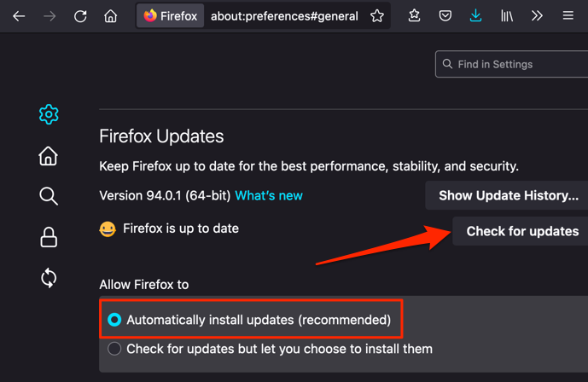Open the Privacy & Security lock category
Viewport: 588px width, 382px height.
pyautogui.click(x=49, y=237)
